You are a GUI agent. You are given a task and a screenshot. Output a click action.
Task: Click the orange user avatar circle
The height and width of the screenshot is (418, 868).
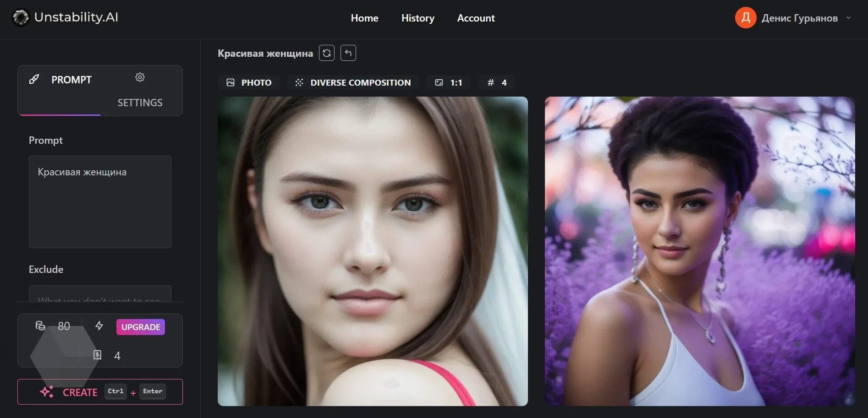tap(746, 18)
